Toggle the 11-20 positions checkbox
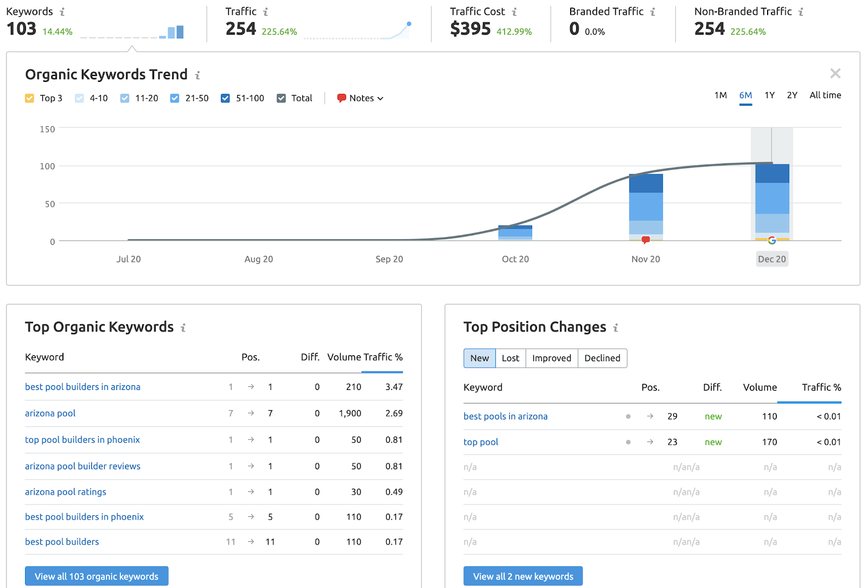 pos(125,98)
